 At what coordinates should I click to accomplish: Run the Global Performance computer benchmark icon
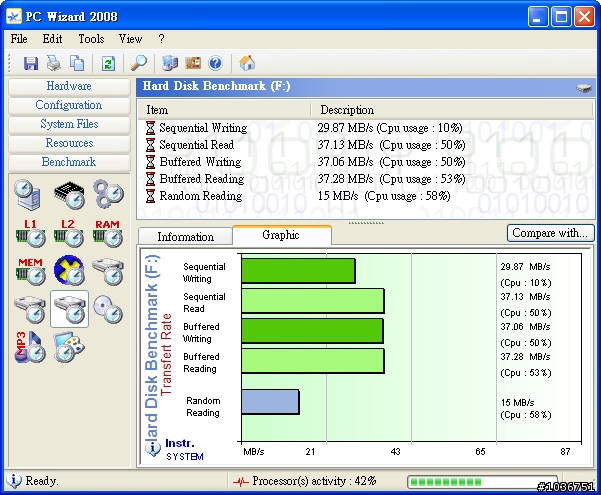click(x=28, y=194)
